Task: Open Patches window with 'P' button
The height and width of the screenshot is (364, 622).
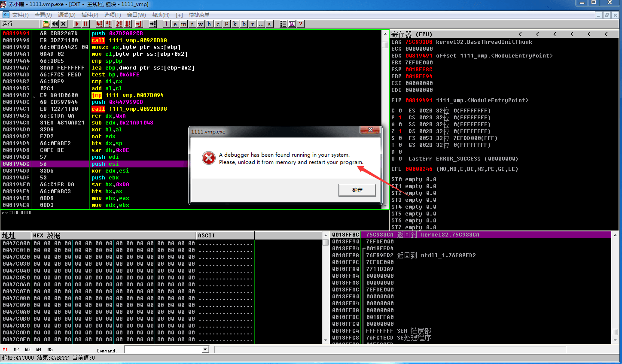Action: [226, 24]
